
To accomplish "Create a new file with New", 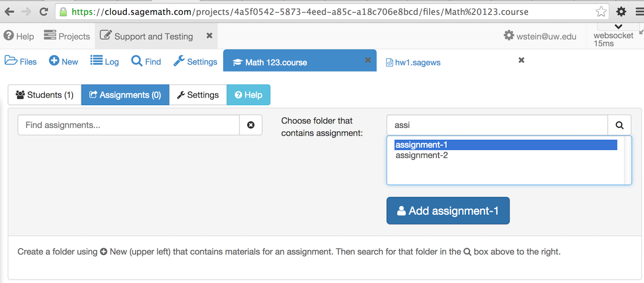I will click(x=64, y=62).
